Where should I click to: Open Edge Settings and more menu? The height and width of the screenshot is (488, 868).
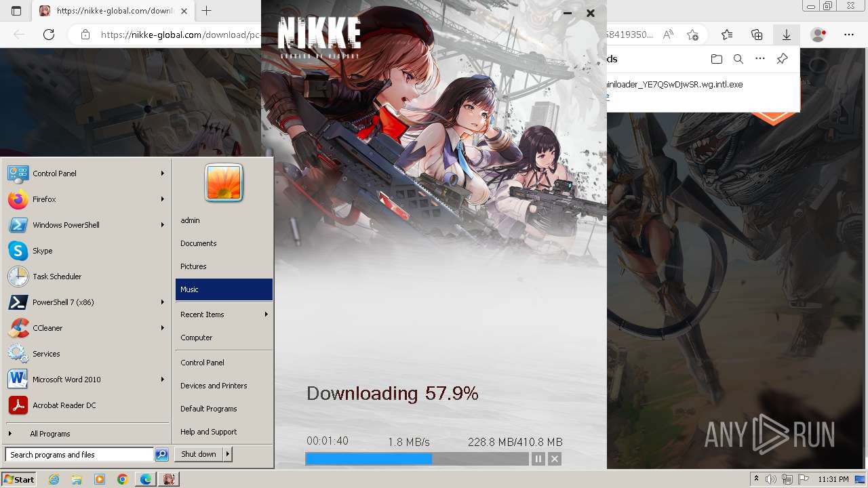click(x=849, y=35)
